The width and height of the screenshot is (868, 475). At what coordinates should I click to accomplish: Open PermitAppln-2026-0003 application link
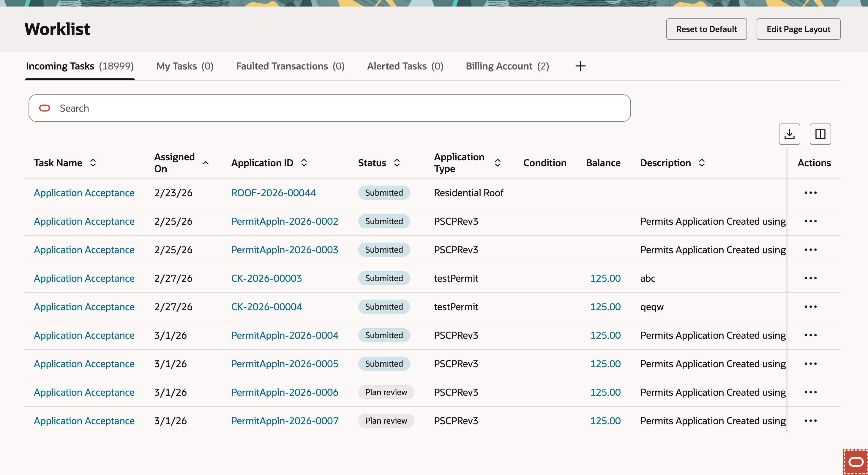click(284, 250)
